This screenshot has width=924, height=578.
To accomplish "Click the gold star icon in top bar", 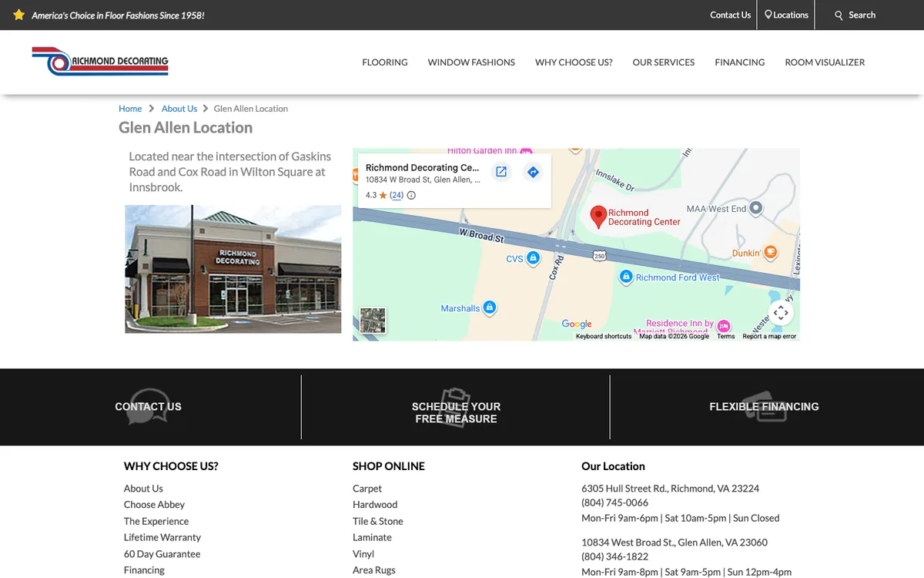I will click(19, 15).
